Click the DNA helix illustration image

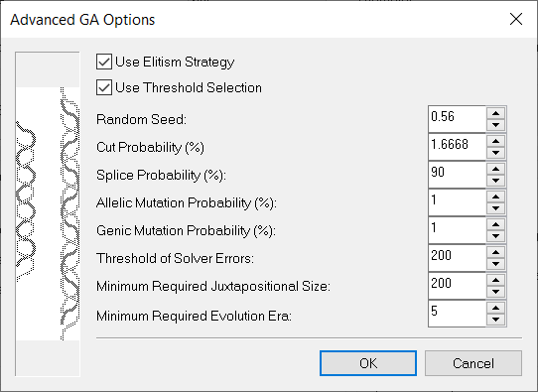click(48, 214)
